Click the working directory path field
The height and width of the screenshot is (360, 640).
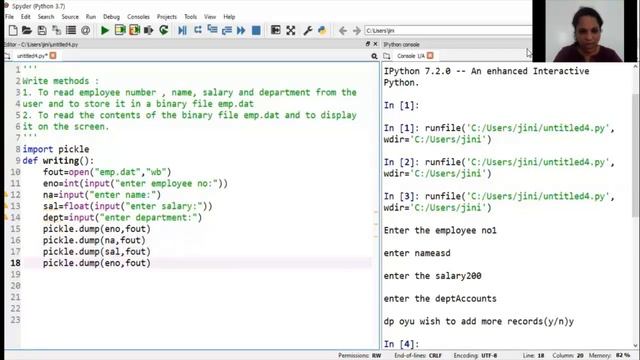coord(447,31)
